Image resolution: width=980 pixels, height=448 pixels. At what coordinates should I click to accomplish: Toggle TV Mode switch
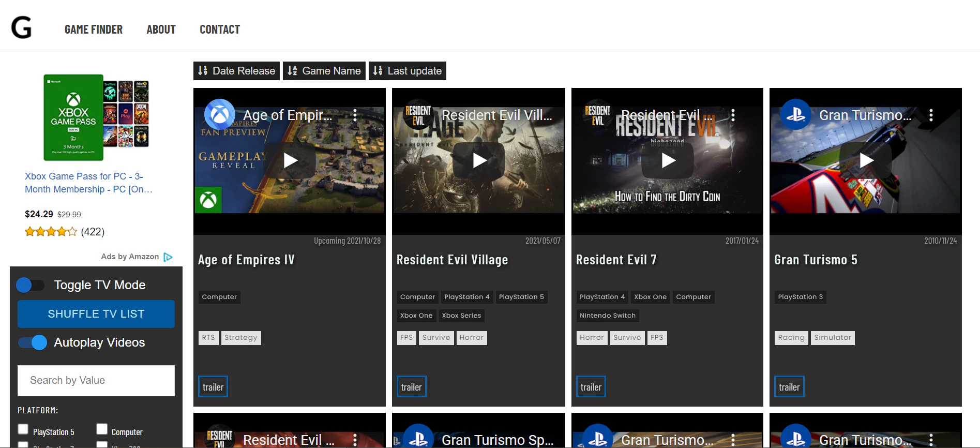pos(31,285)
